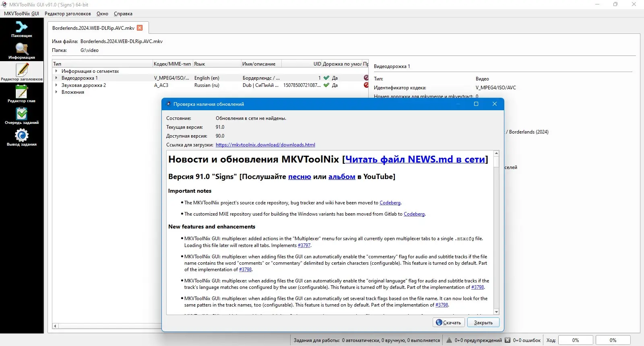This screenshot has width=644, height=346.
Task: Expand the Информация о сегментах node
Action: pyautogui.click(x=56, y=71)
